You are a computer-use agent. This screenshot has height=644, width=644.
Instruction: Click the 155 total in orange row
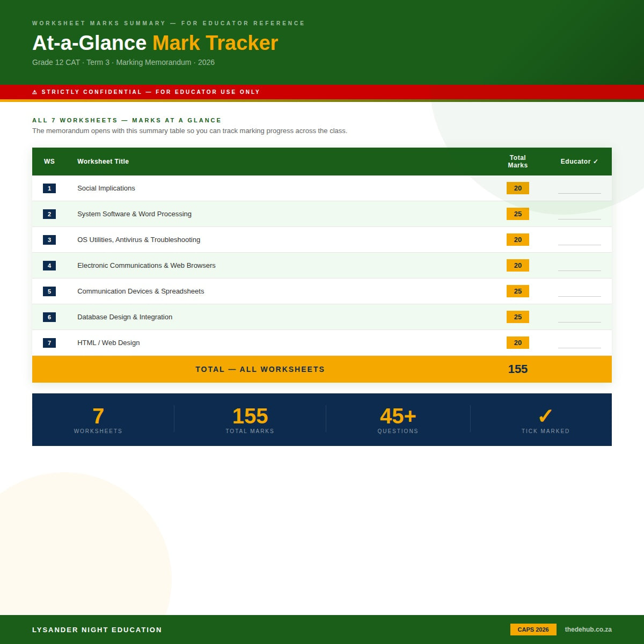click(x=518, y=369)
